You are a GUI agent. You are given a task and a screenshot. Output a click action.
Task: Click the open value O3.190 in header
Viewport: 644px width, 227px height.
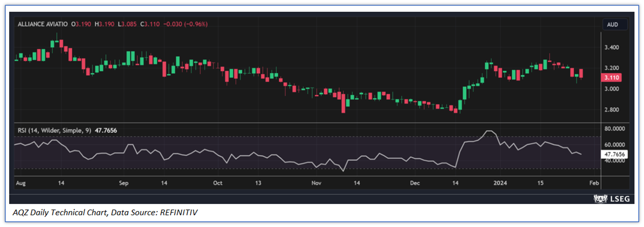pyautogui.click(x=81, y=24)
